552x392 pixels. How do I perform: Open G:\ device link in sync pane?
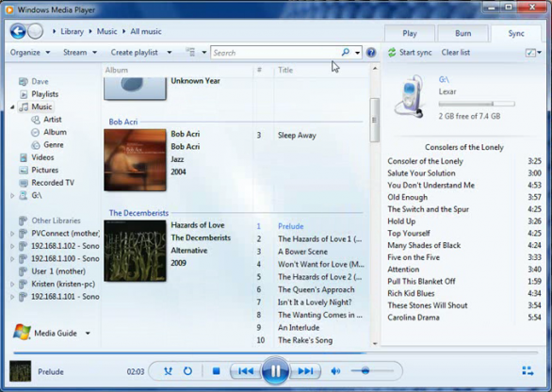pyautogui.click(x=444, y=79)
